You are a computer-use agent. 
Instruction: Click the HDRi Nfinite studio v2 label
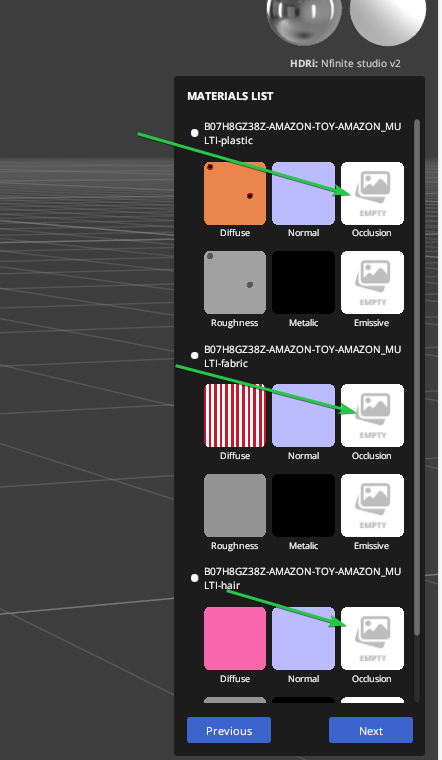coord(346,63)
